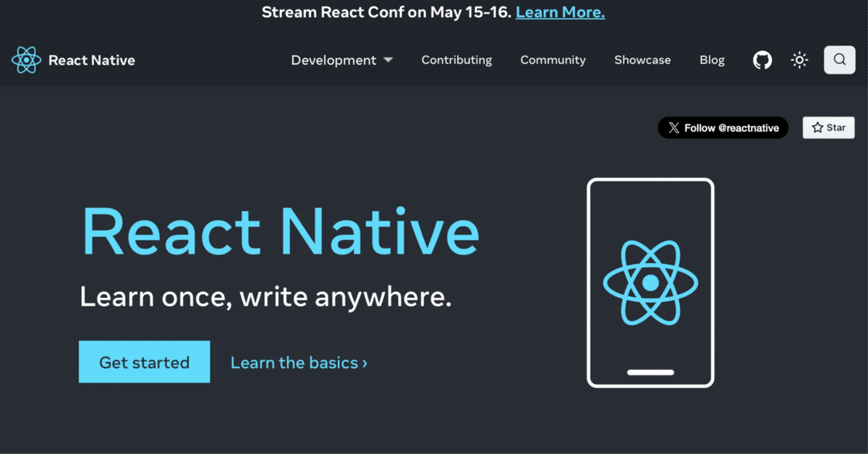
Task: Click the React Native brand name text
Action: [x=92, y=60]
